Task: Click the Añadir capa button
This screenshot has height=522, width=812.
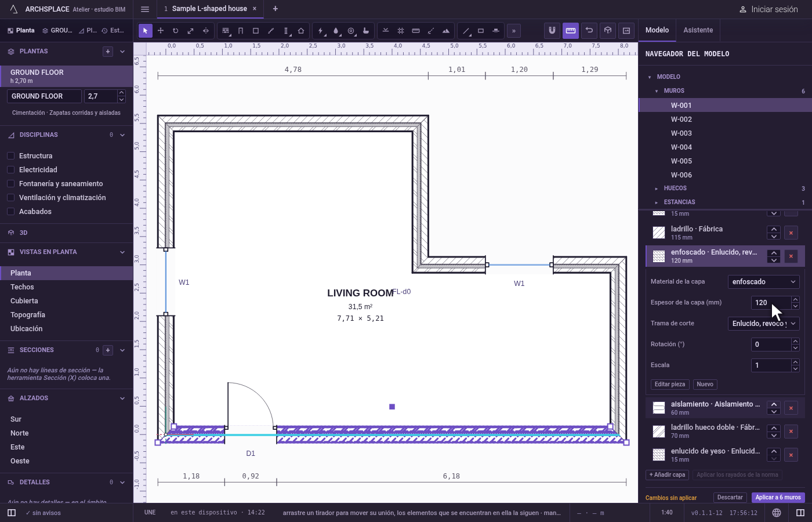Action: (667, 475)
